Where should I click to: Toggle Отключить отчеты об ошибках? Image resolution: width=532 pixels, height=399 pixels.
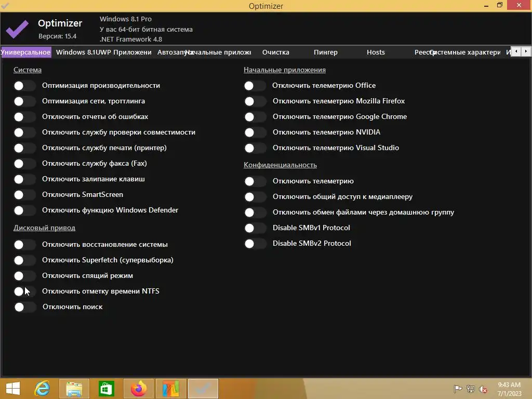[x=24, y=117]
